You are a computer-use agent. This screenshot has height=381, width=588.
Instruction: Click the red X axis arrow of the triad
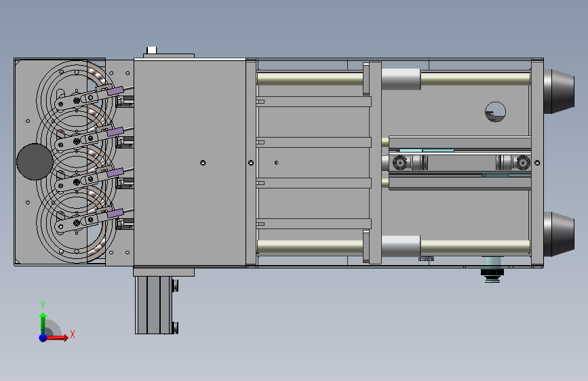point(57,338)
